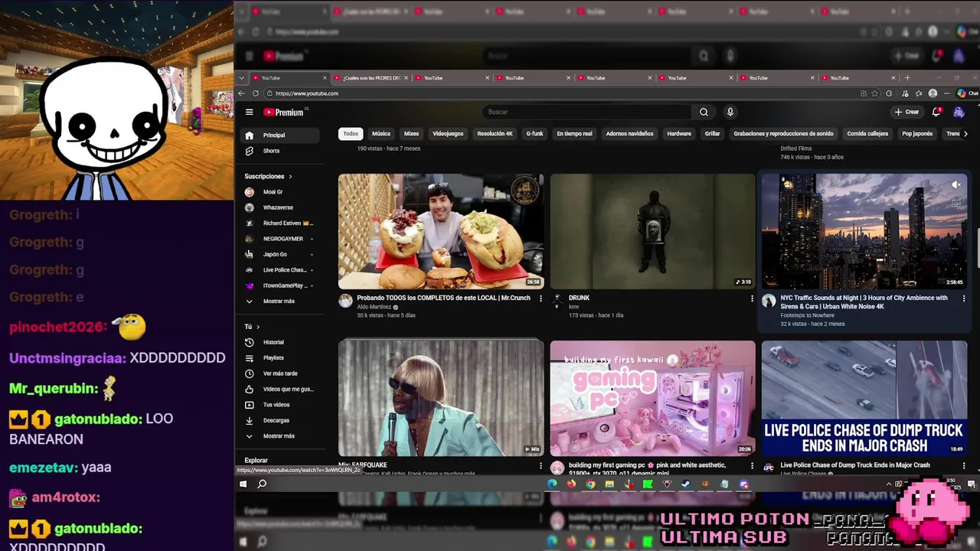This screenshot has width=980, height=551.
Task: Click the YouTube Premium logo
Action: 284,112
